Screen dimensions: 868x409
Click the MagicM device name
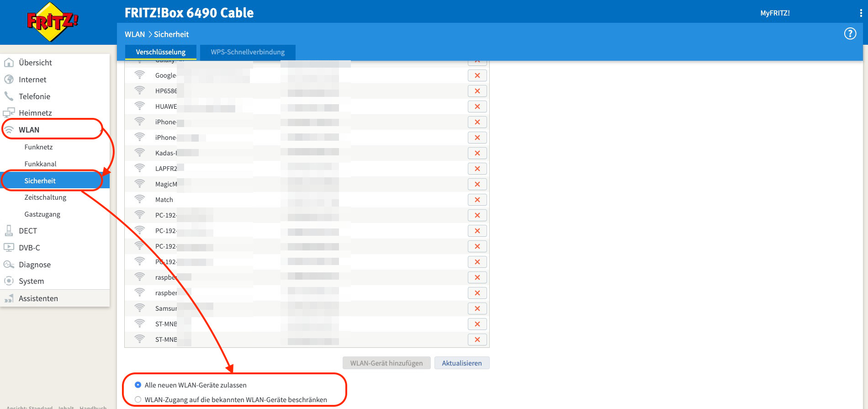(166, 184)
